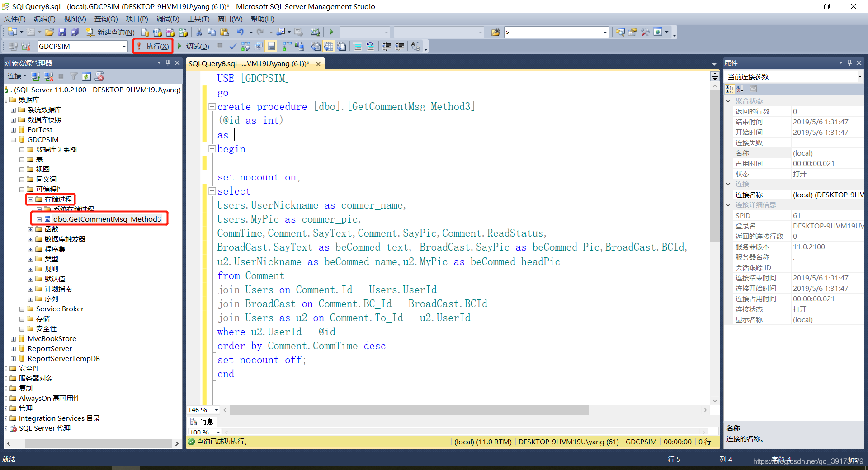
Task: Click the alphabetical sort icon in Properties
Action: [x=740, y=89]
